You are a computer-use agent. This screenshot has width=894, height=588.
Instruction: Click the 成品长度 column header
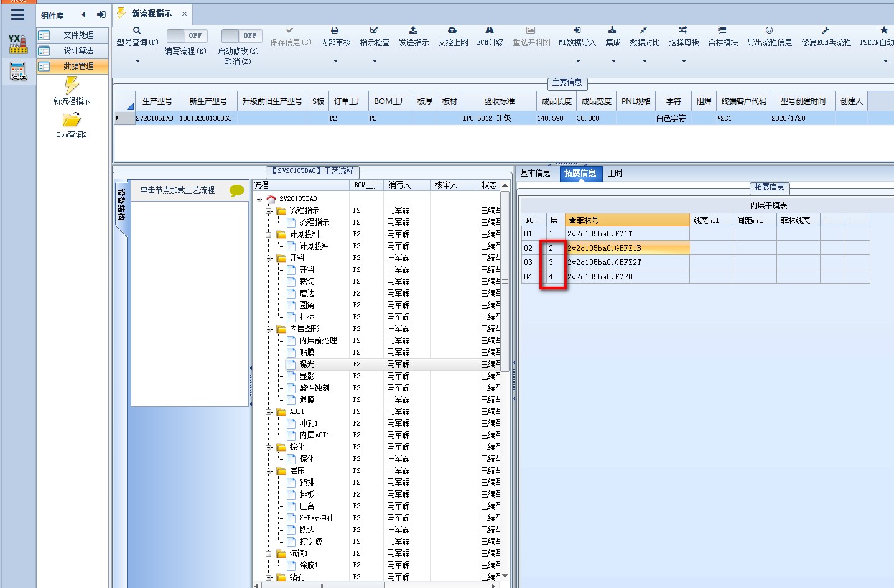click(x=556, y=101)
